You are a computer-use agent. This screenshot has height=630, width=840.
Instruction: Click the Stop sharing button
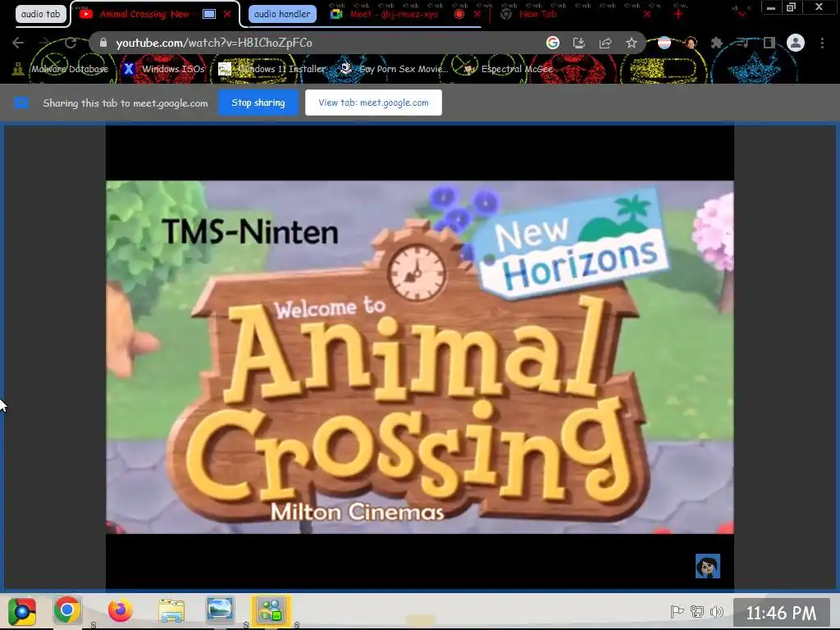[258, 103]
